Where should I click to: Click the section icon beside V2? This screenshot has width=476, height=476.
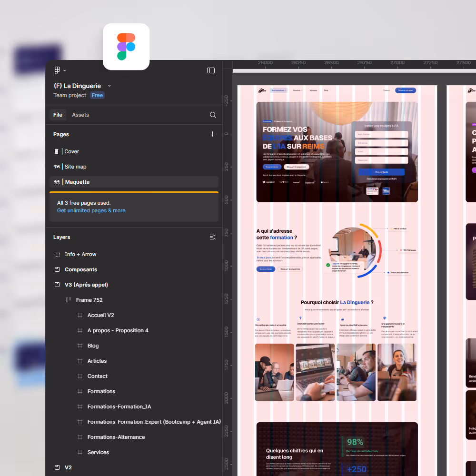click(57, 467)
